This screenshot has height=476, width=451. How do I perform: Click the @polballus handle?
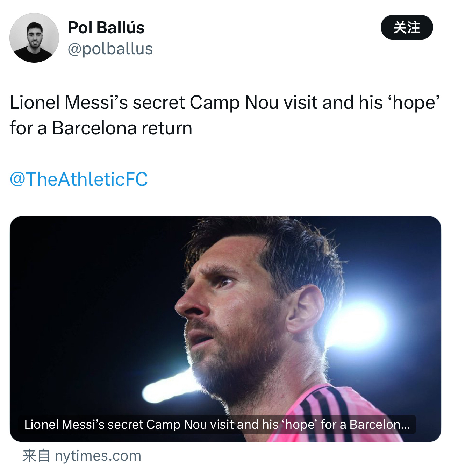(110, 49)
